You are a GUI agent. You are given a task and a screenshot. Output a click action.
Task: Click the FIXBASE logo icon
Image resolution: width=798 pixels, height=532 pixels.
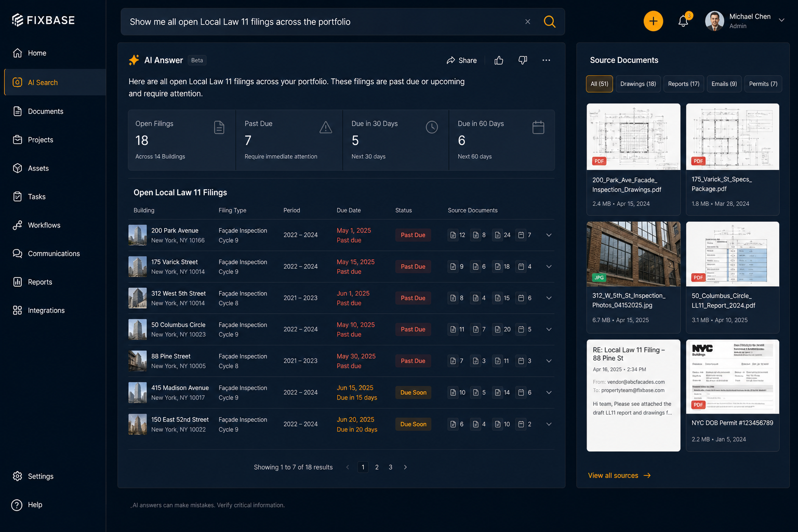point(18,20)
